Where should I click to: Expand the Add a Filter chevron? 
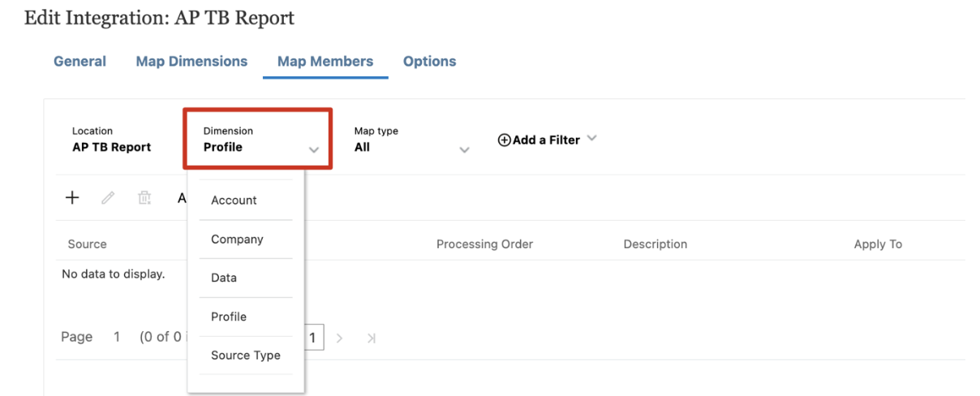pyautogui.click(x=591, y=139)
